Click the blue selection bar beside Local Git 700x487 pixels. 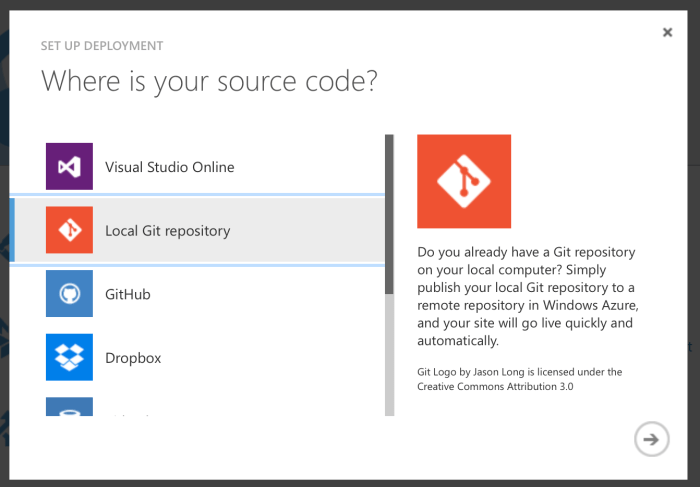click(13, 231)
